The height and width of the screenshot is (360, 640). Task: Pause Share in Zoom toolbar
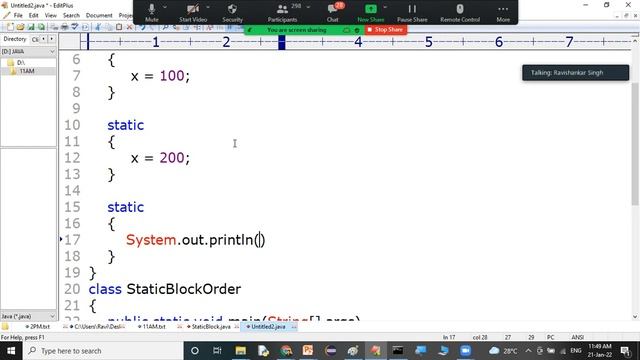pos(412,13)
